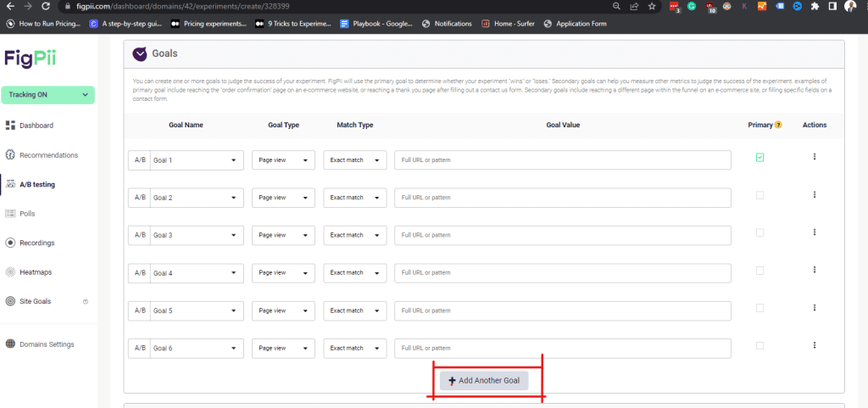This screenshot has width=868, height=408.
Task: Check the Primary checkbox for Goal 6
Action: [760, 345]
